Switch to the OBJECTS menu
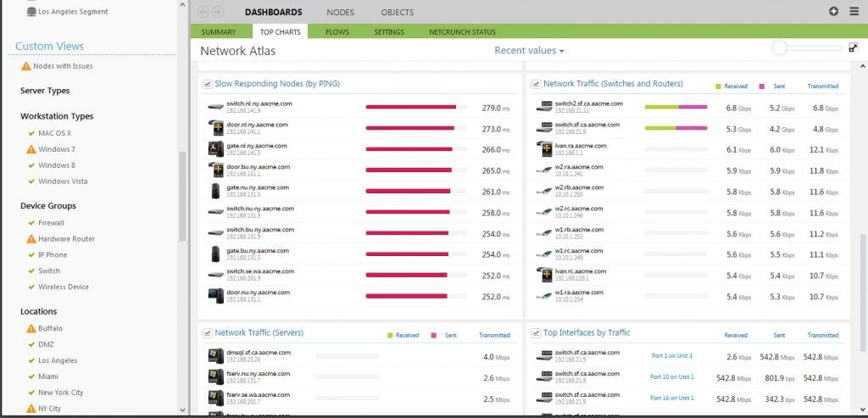 [x=397, y=12]
